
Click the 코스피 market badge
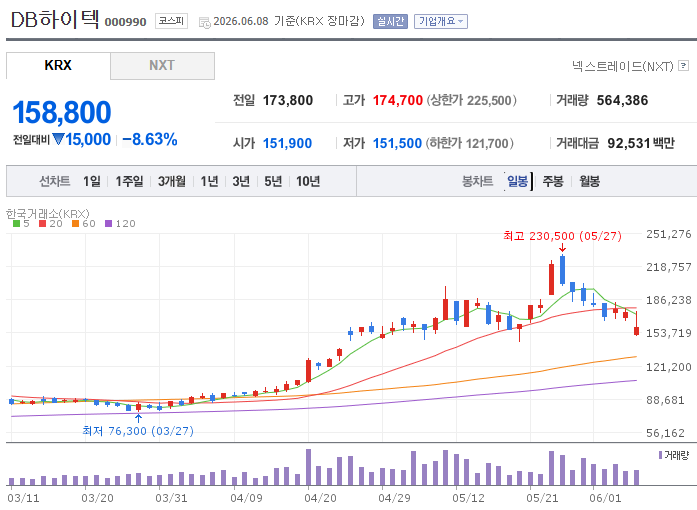171,21
